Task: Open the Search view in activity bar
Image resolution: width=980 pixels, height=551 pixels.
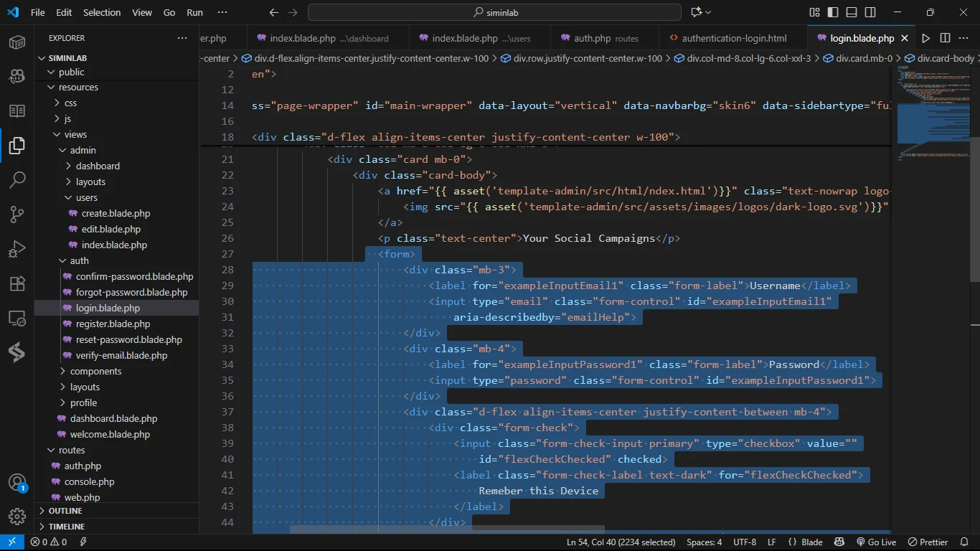Action: point(17,180)
